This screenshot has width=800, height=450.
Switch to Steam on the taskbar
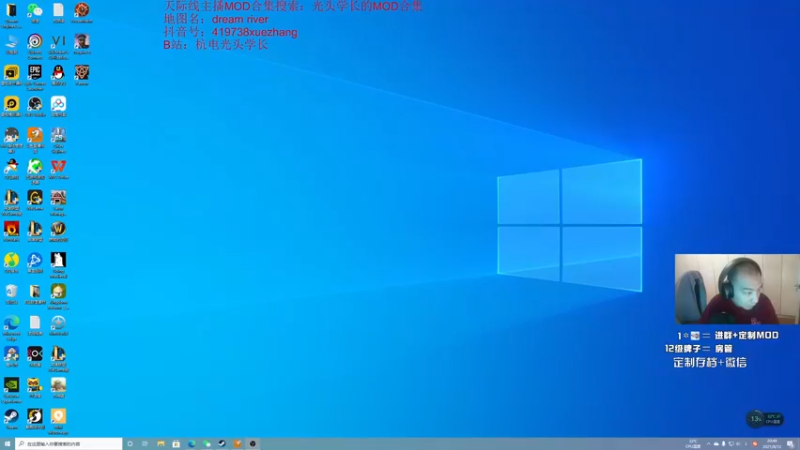222,444
